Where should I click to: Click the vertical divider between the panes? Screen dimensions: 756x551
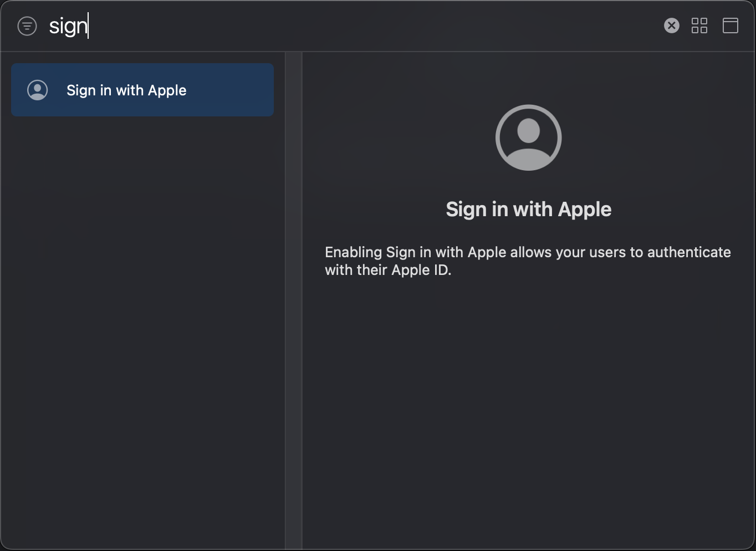click(294, 300)
